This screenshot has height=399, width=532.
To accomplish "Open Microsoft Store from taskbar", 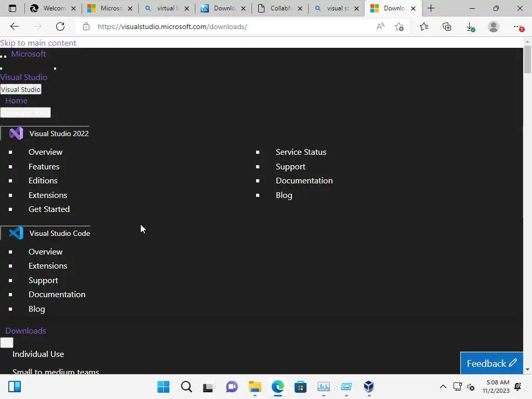I will pos(300,387).
